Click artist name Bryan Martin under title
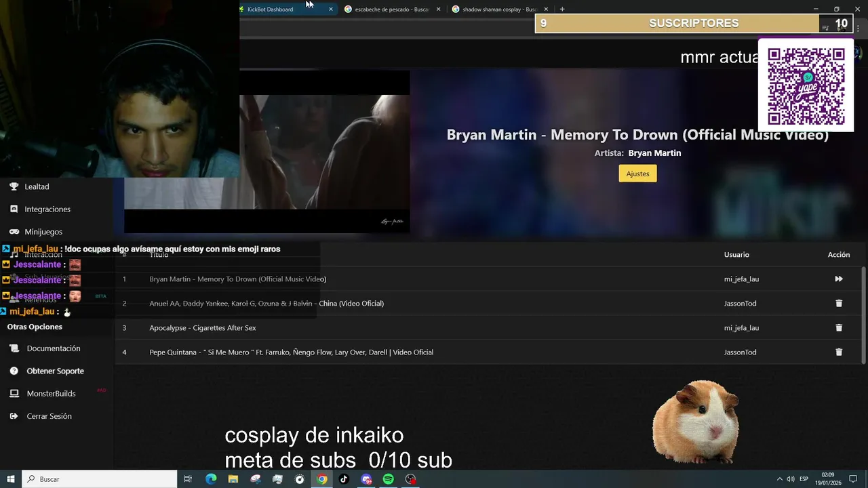The height and width of the screenshot is (488, 868). (654, 153)
